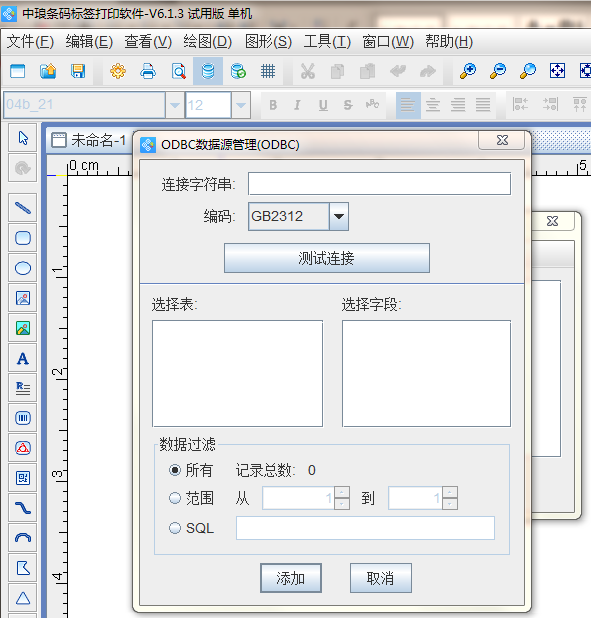Open the 绘图(D) menu
Viewport: 591px width, 618px height.
tap(208, 41)
